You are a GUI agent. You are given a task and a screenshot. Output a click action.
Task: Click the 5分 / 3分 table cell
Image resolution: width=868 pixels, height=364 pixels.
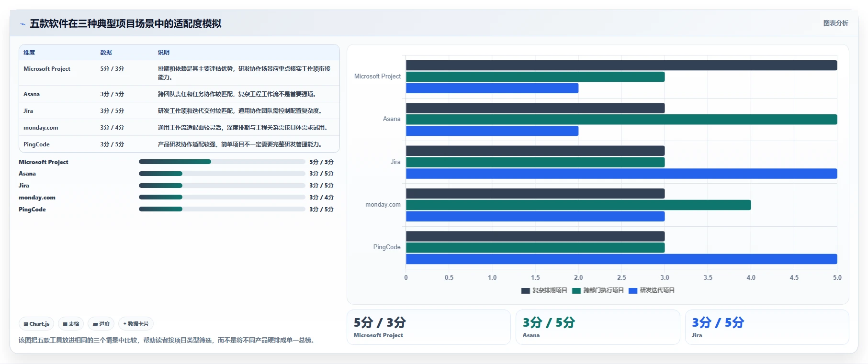[112, 69]
